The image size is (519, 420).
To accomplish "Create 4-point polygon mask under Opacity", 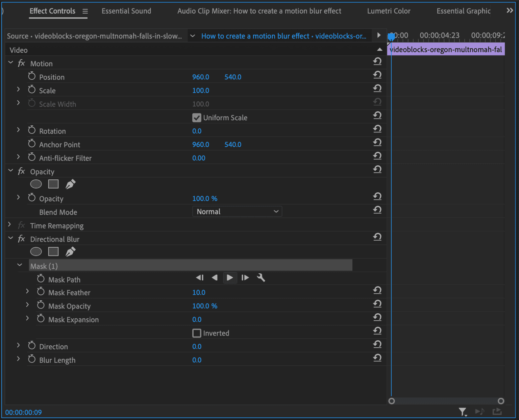I will (53, 184).
